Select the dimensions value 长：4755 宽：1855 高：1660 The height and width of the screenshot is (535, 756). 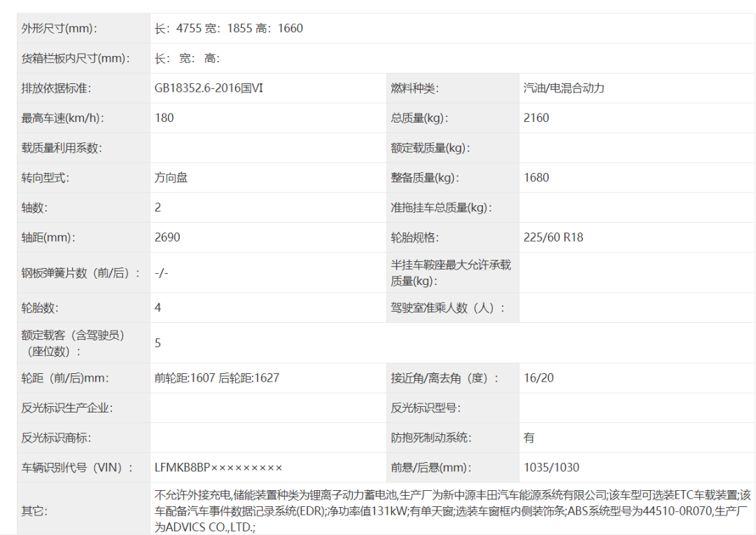tap(228, 29)
